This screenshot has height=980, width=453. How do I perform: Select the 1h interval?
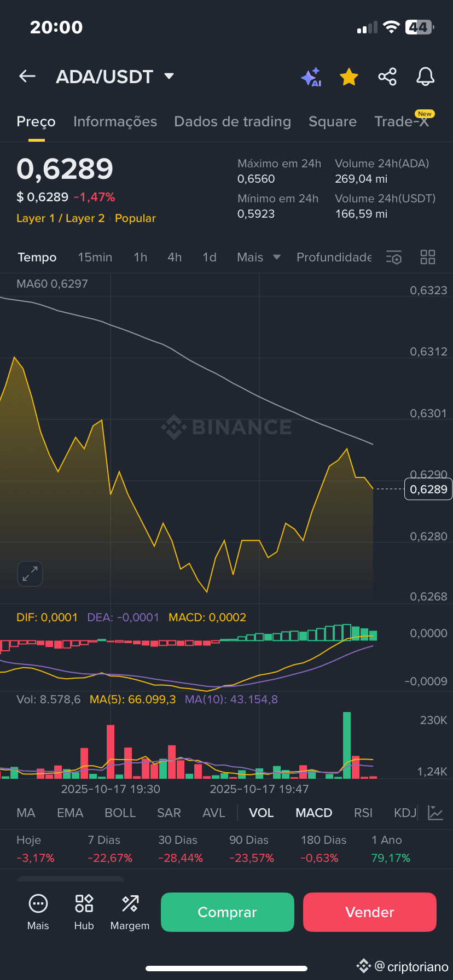tap(141, 257)
